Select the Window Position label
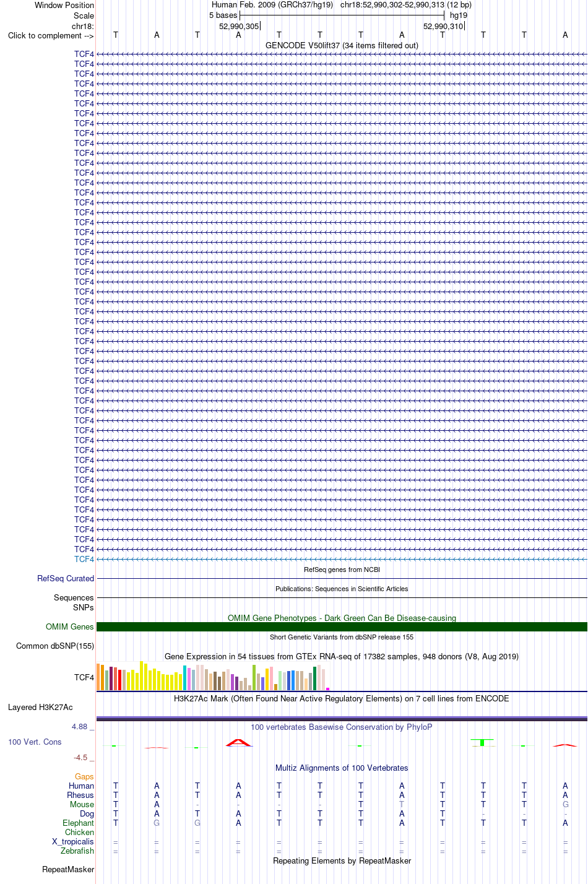Viewport: 588px width, 884px height. click(64, 5)
